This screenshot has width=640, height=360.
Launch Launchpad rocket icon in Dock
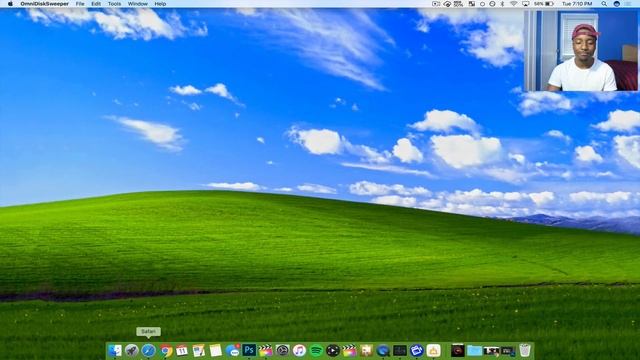pos(131,350)
